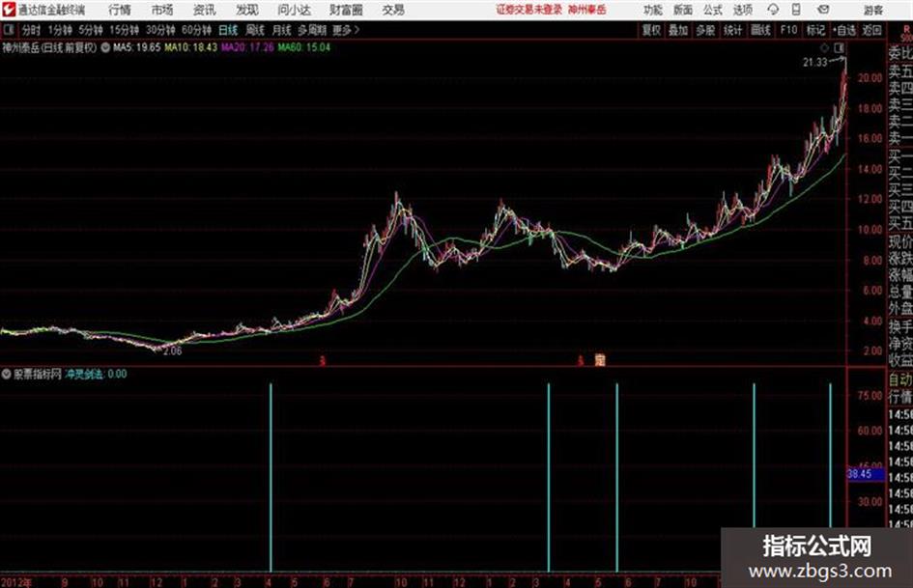Click the 叠加 overlay toolbar button
This screenshot has height=588, width=913.
678,30
